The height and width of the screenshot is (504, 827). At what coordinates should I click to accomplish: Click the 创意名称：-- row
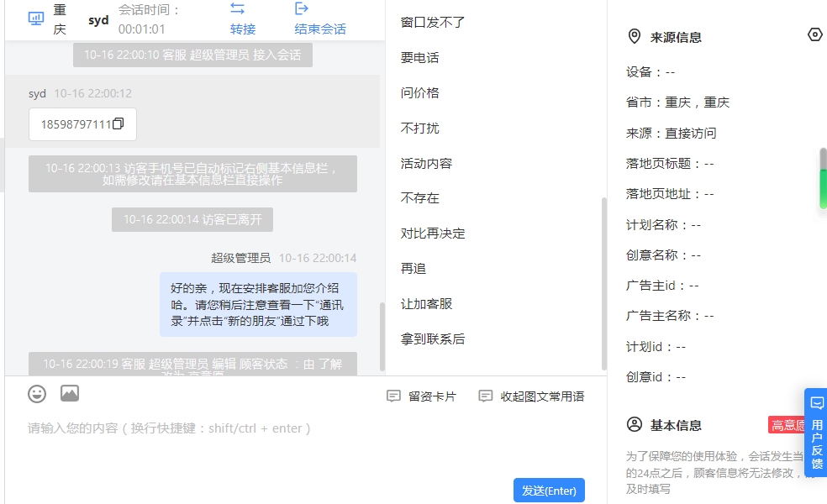(663, 255)
